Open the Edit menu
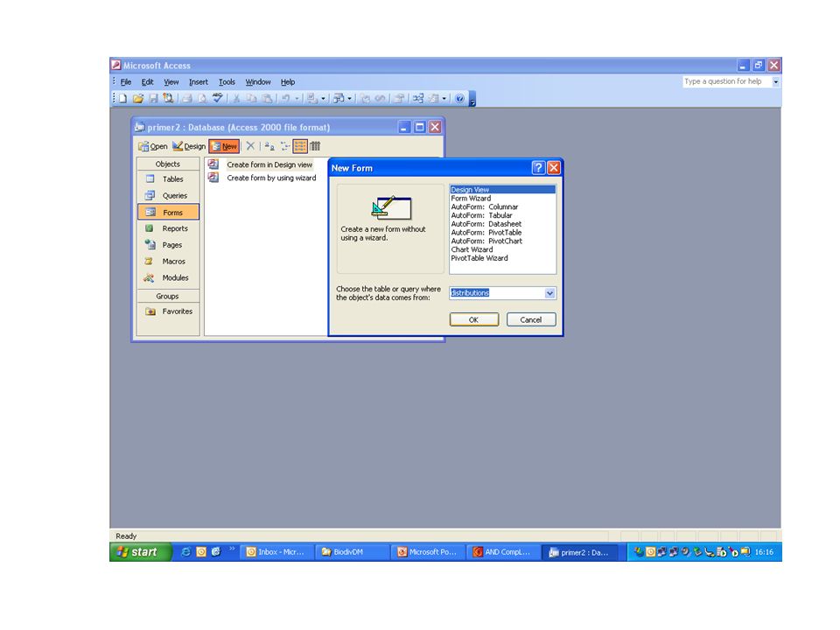 coord(147,82)
